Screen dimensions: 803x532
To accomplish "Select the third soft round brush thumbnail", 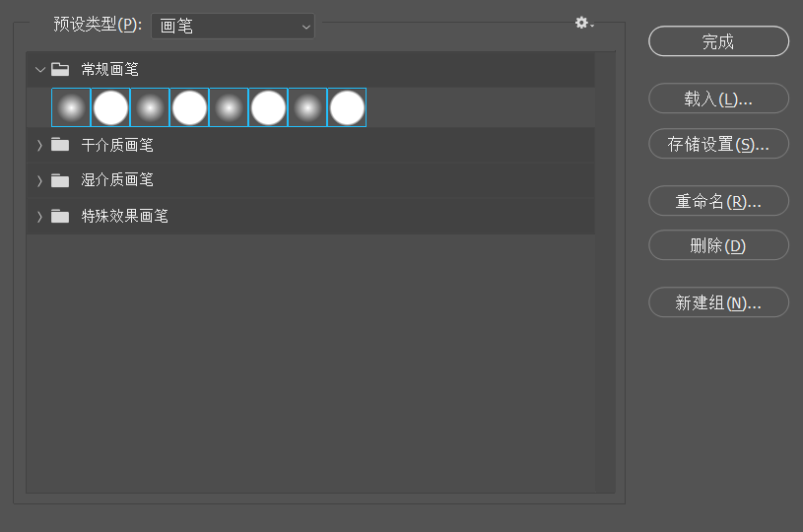I will click(229, 107).
